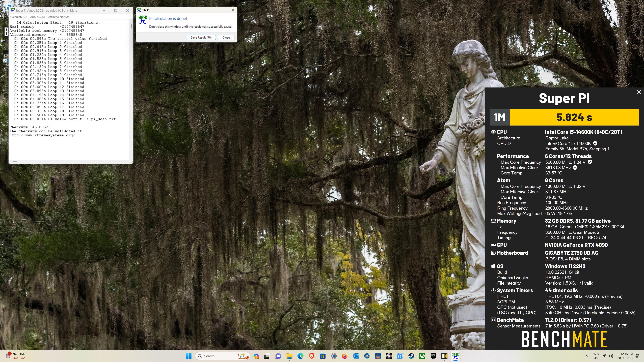Open Steam from taskbar

coord(411,356)
